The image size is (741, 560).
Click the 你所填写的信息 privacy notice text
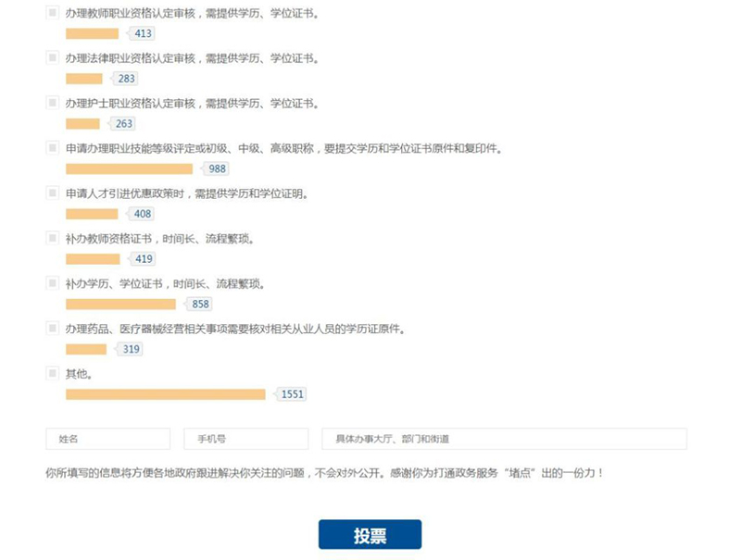pyautogui.click(x=325, y=473)
